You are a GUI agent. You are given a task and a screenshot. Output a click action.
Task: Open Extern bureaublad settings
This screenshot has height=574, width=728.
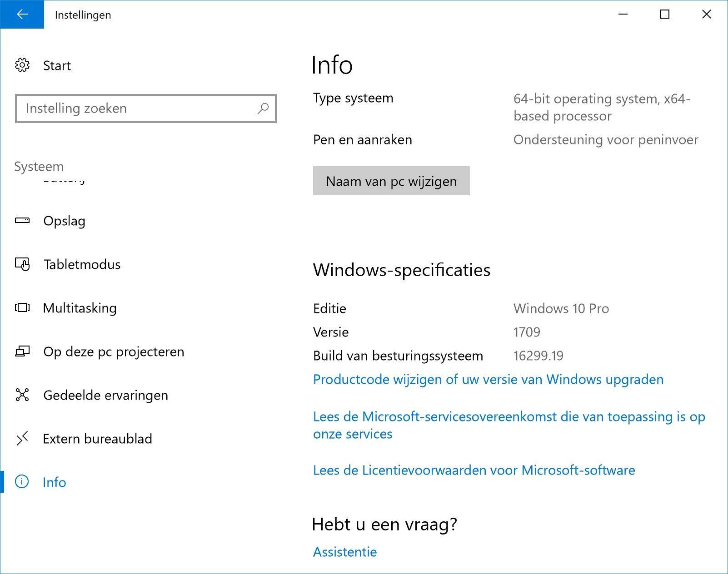(x=97, y=439)
